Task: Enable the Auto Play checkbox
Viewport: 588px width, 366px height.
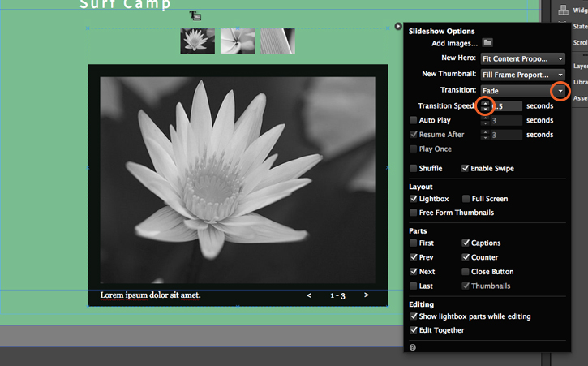Action: pos(414,120)
